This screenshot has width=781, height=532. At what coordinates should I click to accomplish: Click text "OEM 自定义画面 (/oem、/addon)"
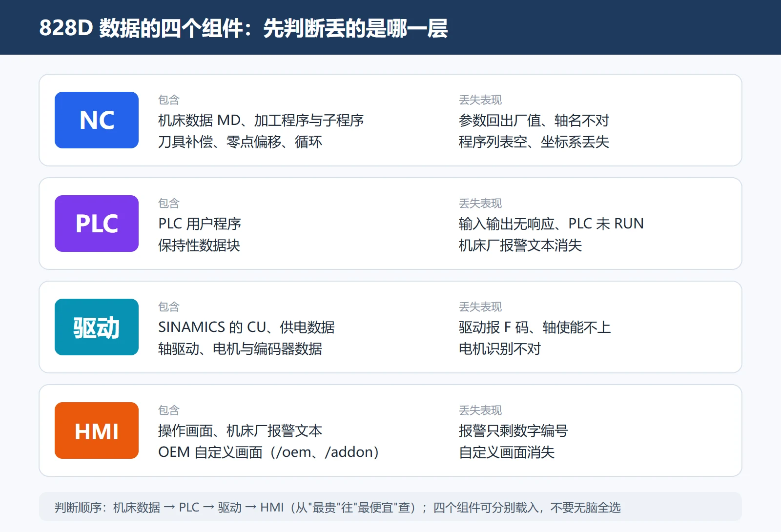(269, 452)
